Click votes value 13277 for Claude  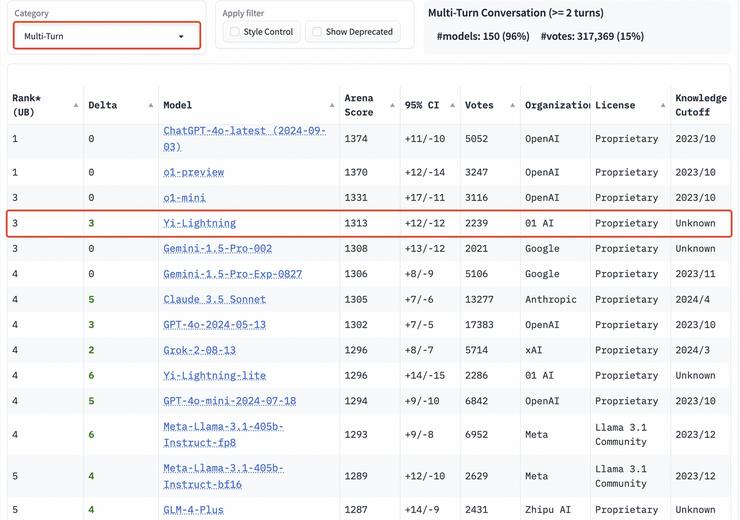point(479,300)
